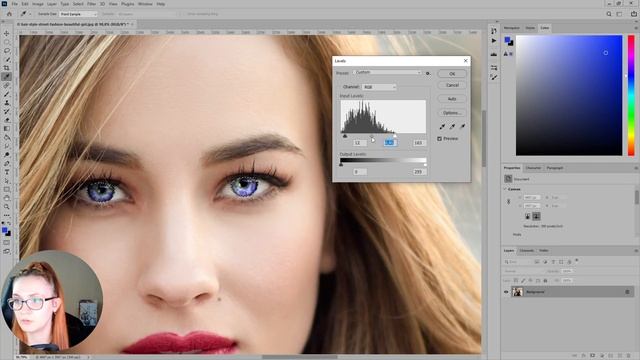
Task: Toggle lock all in Layers panel
Action: (545, 281)
